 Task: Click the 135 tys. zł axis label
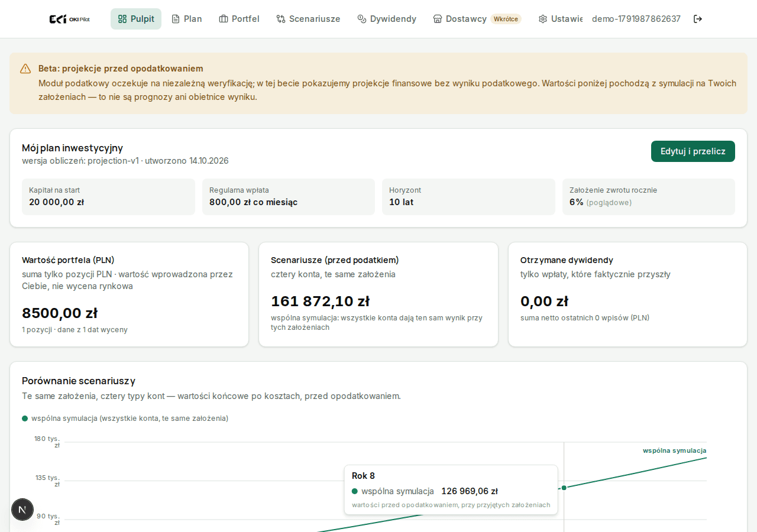pyautogui.click(x=47, y=481)
